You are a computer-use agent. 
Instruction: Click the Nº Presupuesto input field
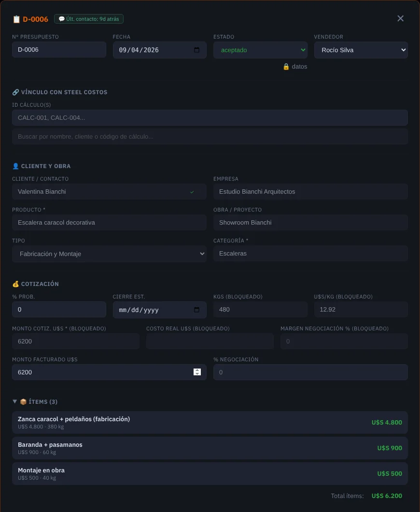click(59, 50)
